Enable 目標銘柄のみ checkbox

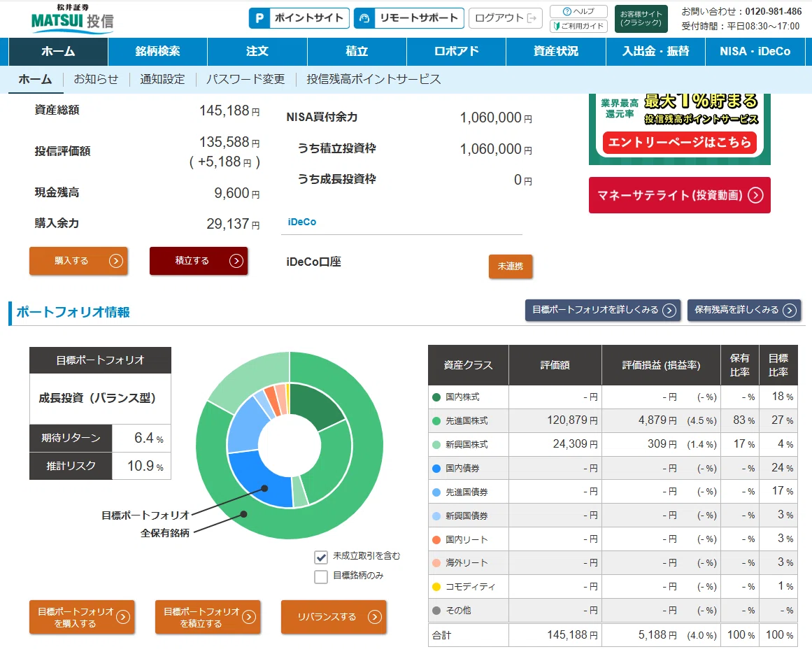click(321, 576)
